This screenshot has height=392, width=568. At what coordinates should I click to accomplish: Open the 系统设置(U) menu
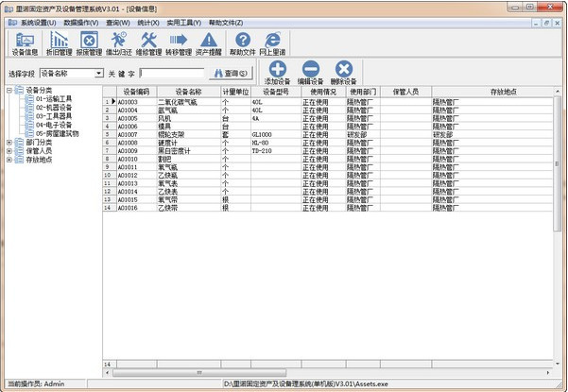(x=38, y=23)
